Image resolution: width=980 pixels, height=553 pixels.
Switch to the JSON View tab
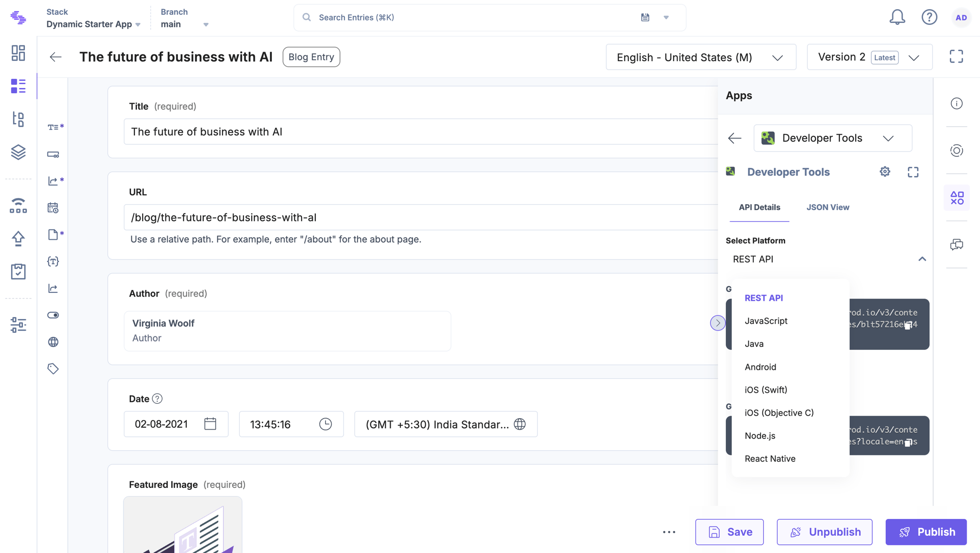point(828,207)
